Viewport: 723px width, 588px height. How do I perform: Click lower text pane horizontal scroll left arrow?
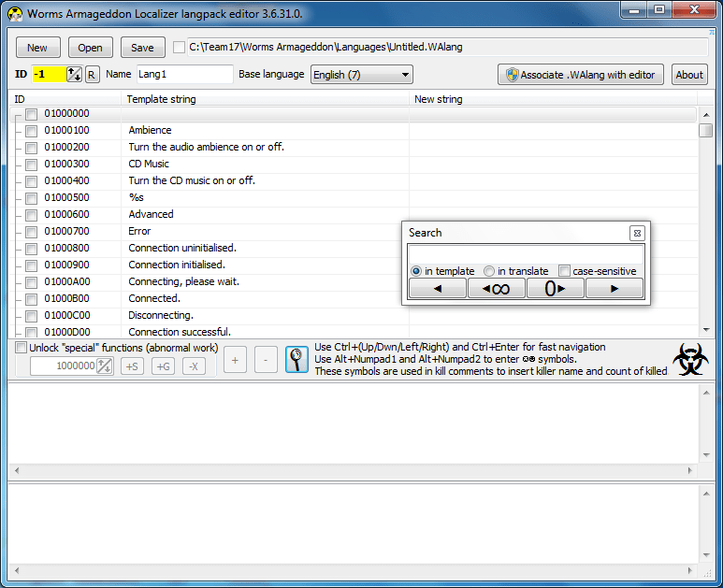tap(17, 570)
